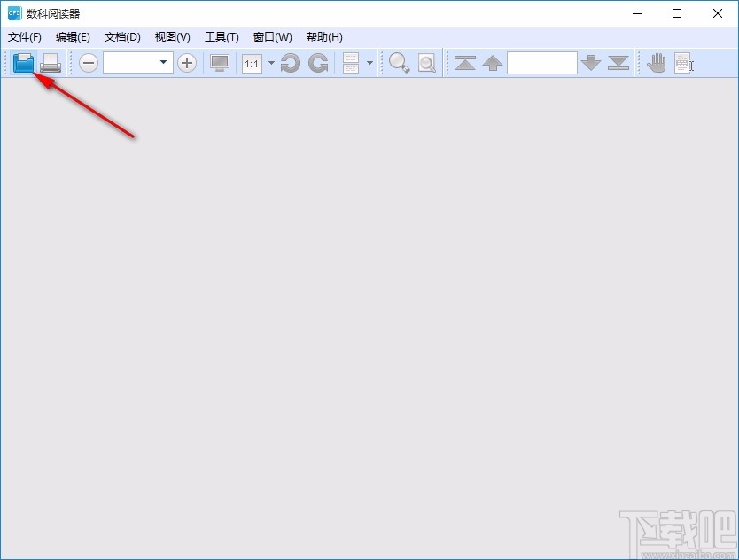Go to the next page
This screenshot has width=739, height=560.
591,63
